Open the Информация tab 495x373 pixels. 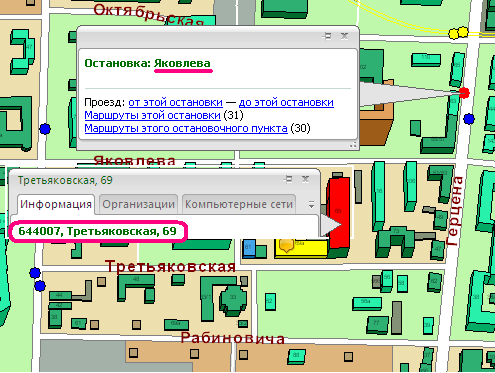(x=56, y=204)
